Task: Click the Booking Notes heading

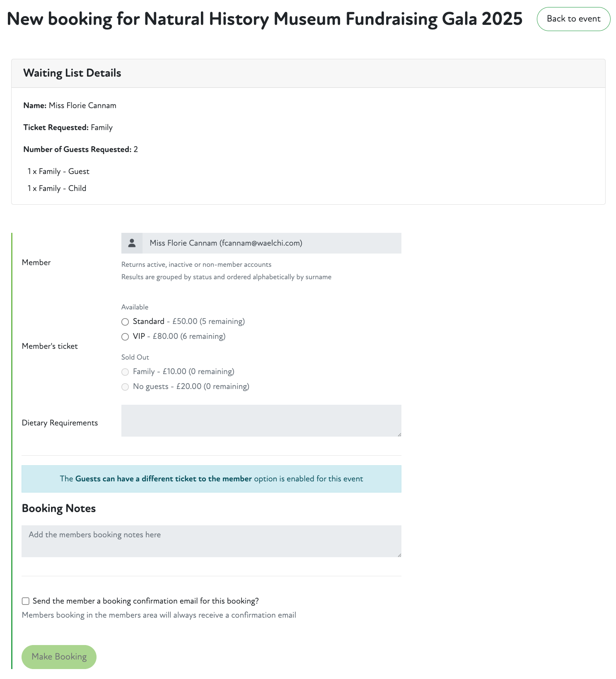Action: tap(59, 508)
